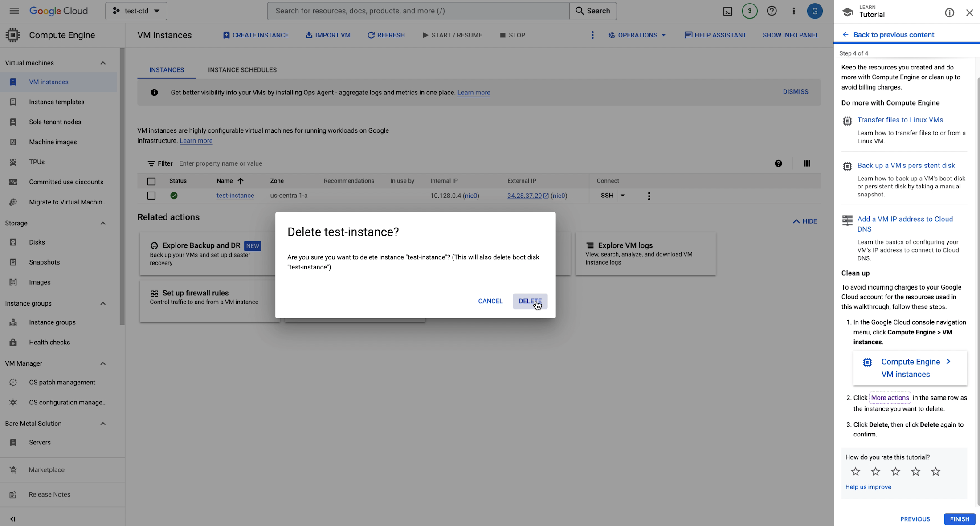Focus the top search bar field
The width and height of the screenshot is (980, 526).
coord(418,11)
